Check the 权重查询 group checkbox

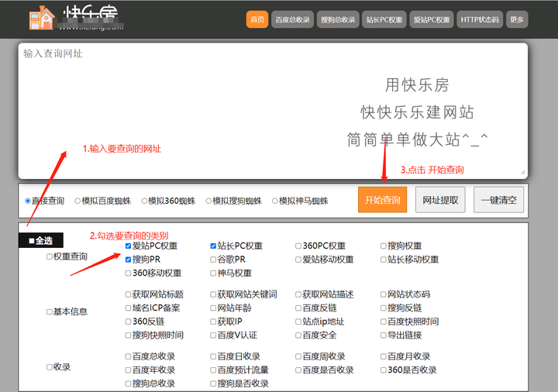50,256
